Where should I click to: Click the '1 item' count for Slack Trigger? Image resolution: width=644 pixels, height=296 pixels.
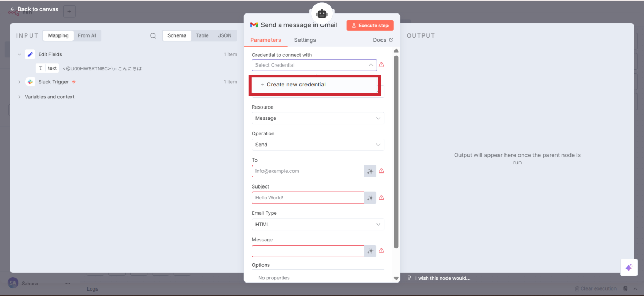230,82
